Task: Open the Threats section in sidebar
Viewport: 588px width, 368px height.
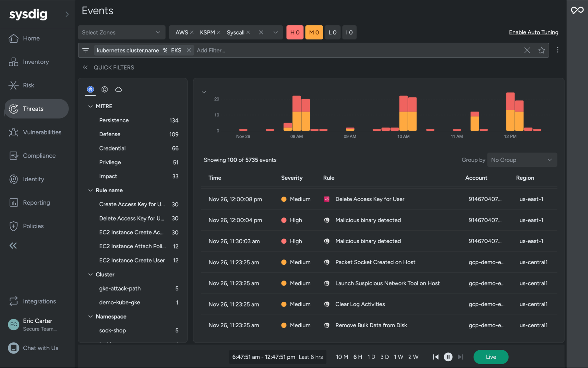Action: pos(33,109)
